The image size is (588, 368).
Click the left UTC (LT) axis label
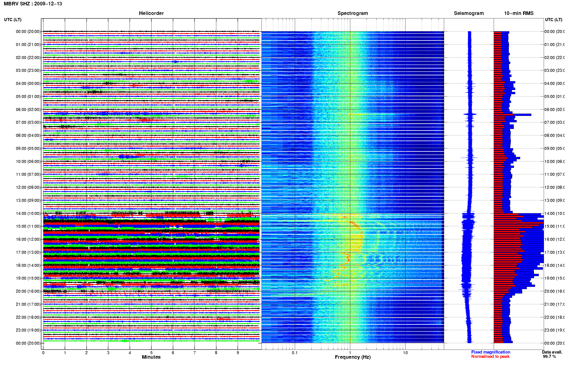tap(13, 19)
